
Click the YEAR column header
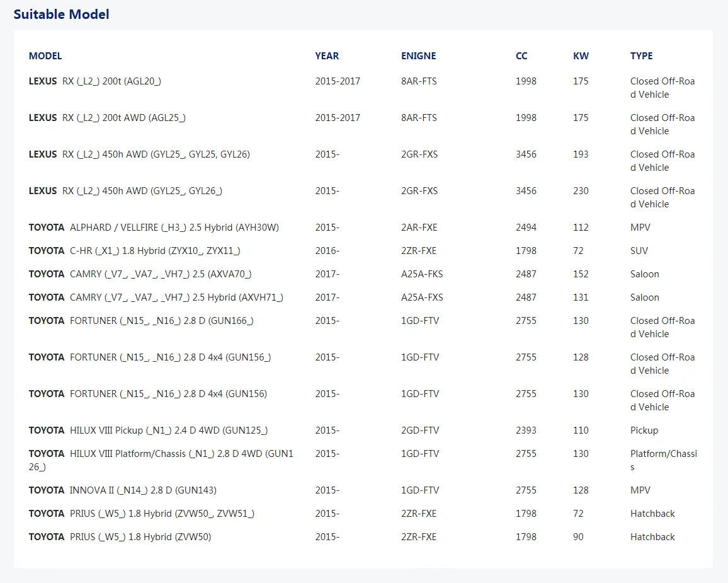tap(327, 55)
